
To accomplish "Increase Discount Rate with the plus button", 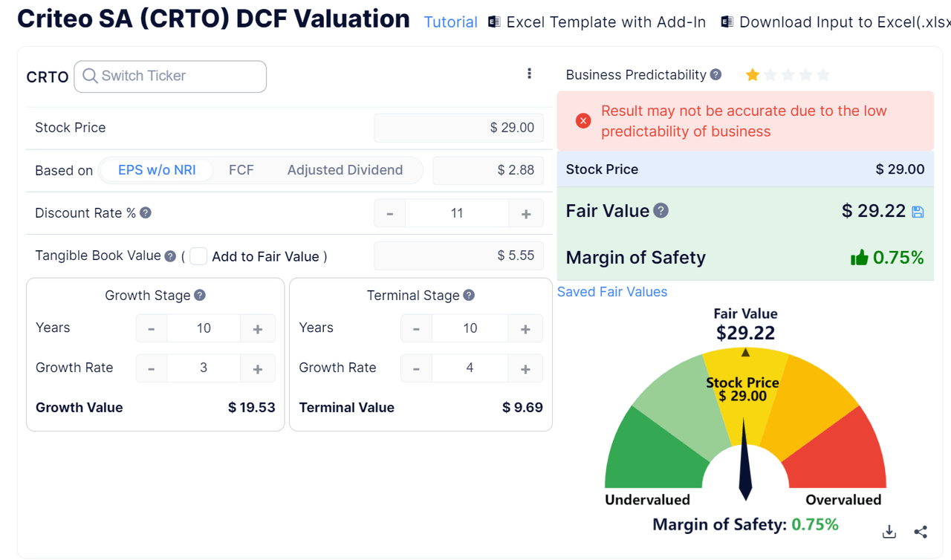I will click(526, 213).
